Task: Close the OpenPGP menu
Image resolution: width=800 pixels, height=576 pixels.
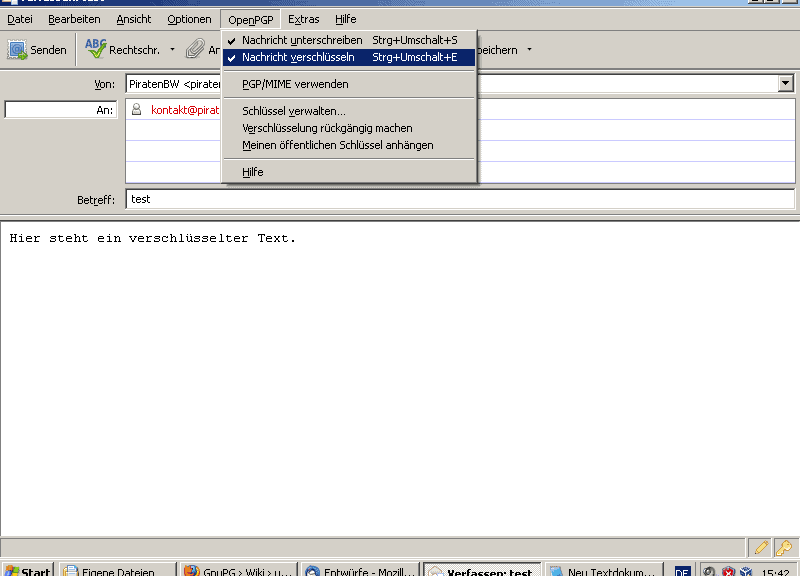Action: [251, 20]
